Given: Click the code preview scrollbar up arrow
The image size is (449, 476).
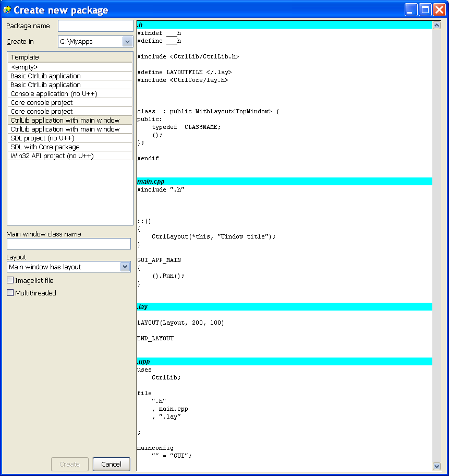Looking at the screenshot, I should (x=436, y=25).
